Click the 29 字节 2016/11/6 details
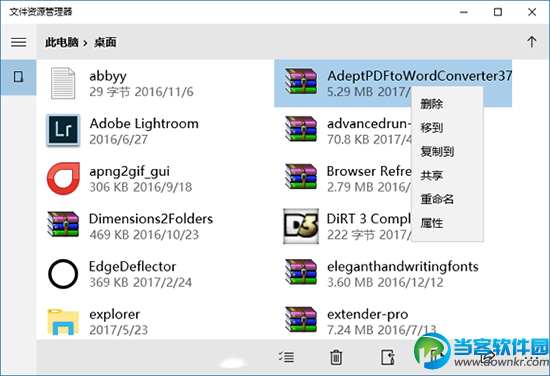Image resolution: width=550 pixels, height=376 pixels. click(141, 92)
